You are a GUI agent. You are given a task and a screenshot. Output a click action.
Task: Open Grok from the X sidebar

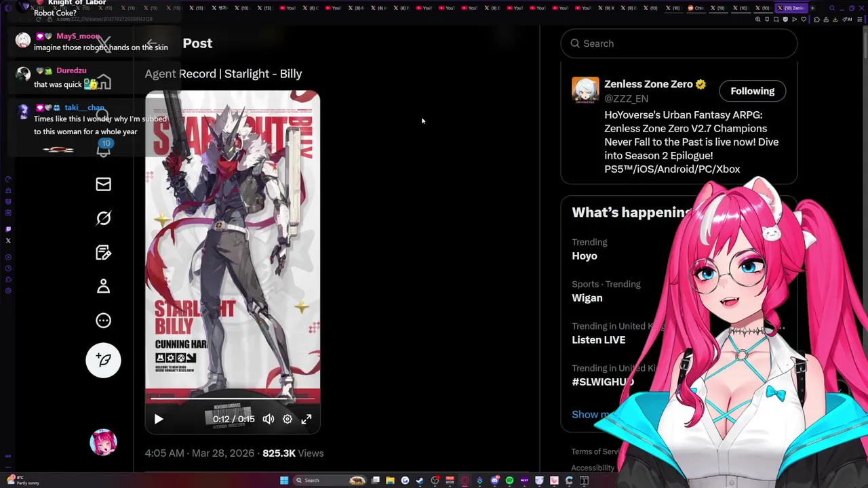(103, 218)
